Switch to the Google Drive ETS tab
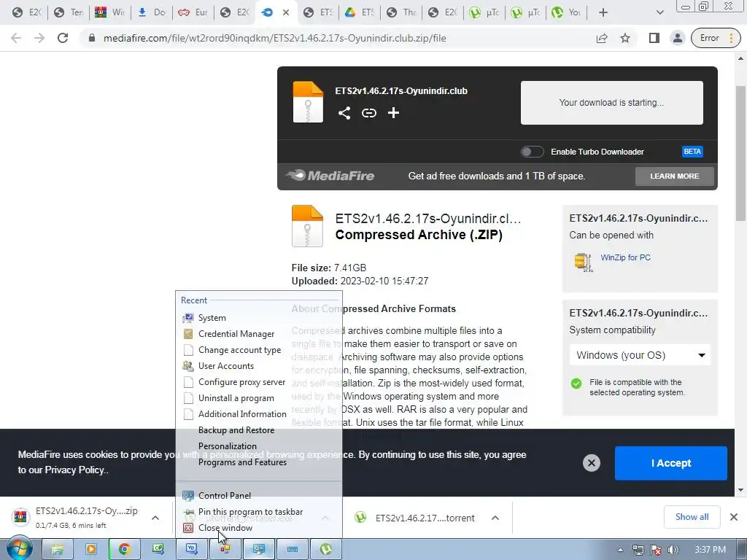The height and width of the screenshot is (560, 747). [x=360, y=12]
